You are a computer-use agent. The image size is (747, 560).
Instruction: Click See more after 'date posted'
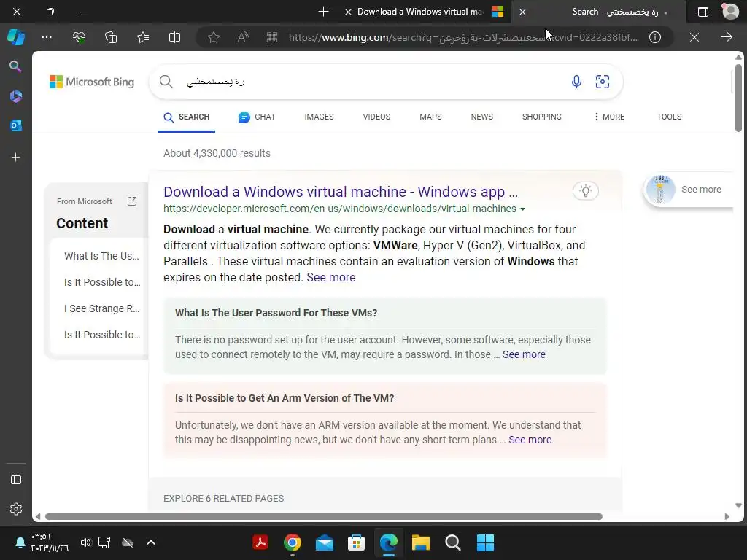click(331, 277)
